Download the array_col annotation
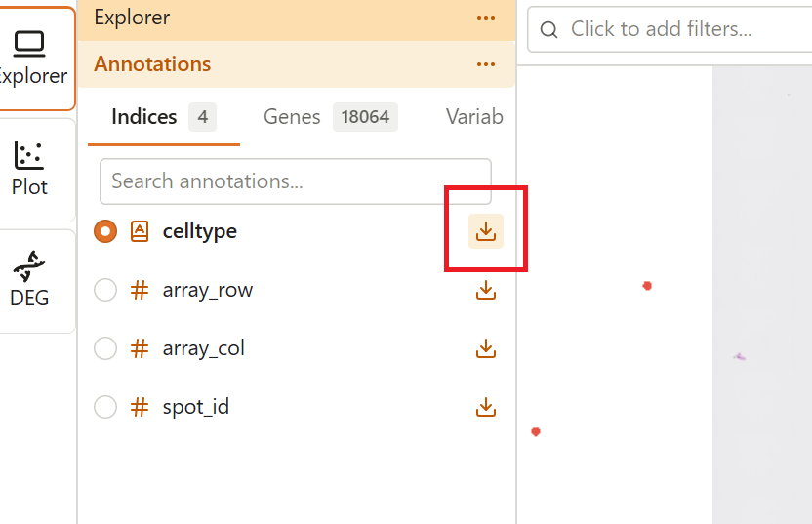 (x=486, y=348)
